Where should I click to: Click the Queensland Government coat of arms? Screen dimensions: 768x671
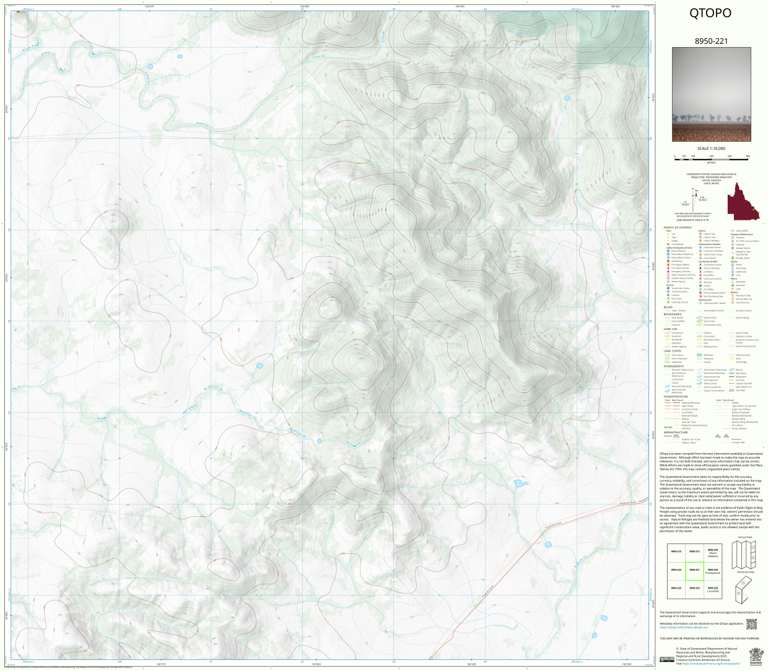[756, 656]
